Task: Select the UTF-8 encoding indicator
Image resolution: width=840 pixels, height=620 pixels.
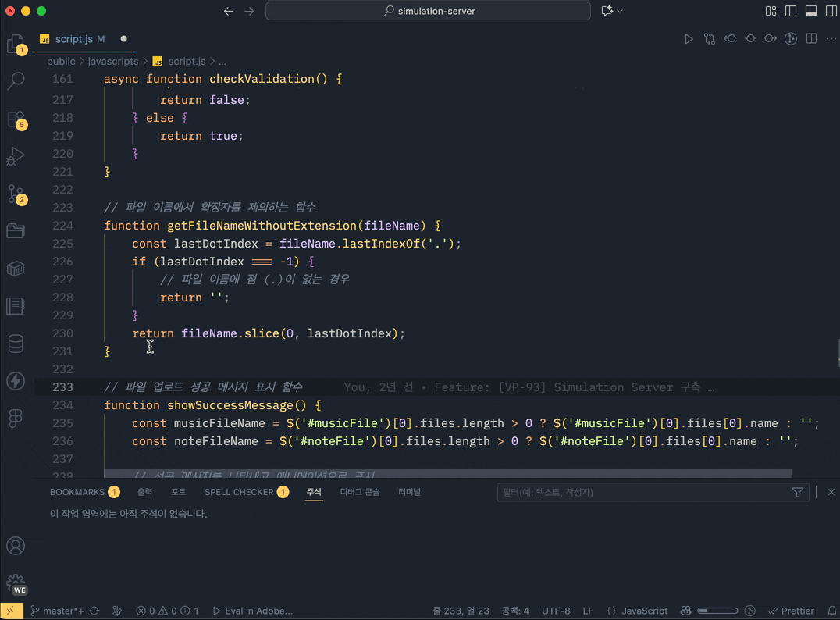Action: 556,611
